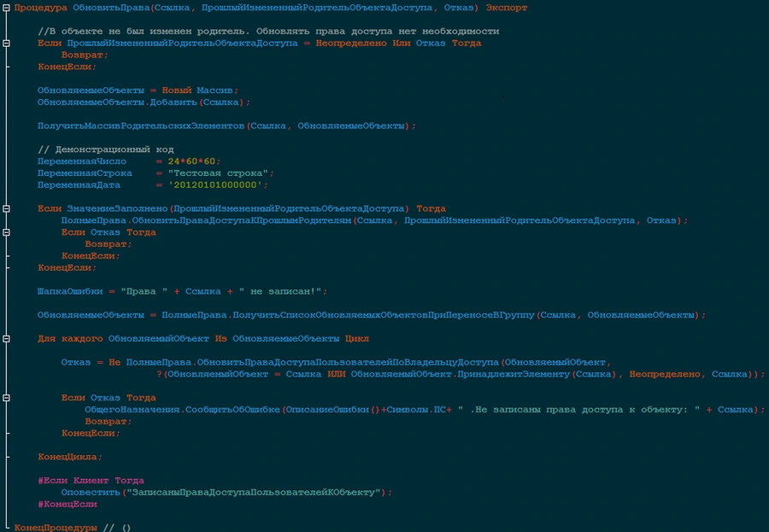
Task: Click the КонецПроцедуры keyword at bottom
Action: tap(55, 528)
